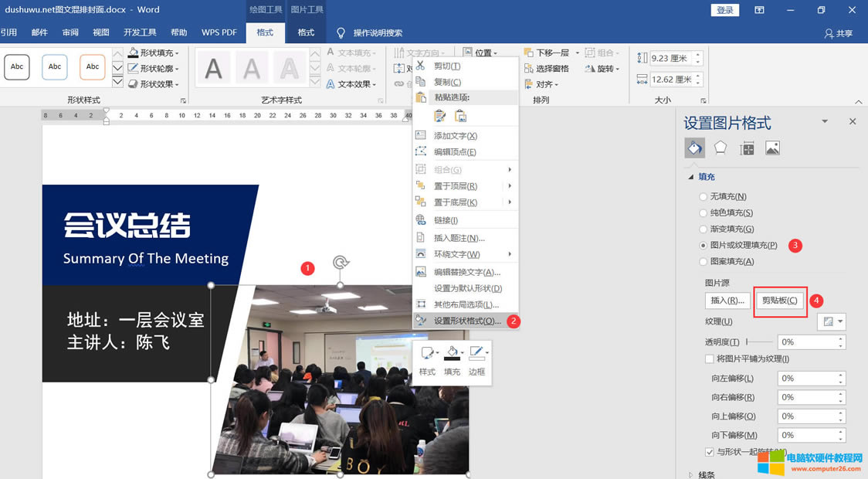Open the Size dialog launcher

pos(704,100)
